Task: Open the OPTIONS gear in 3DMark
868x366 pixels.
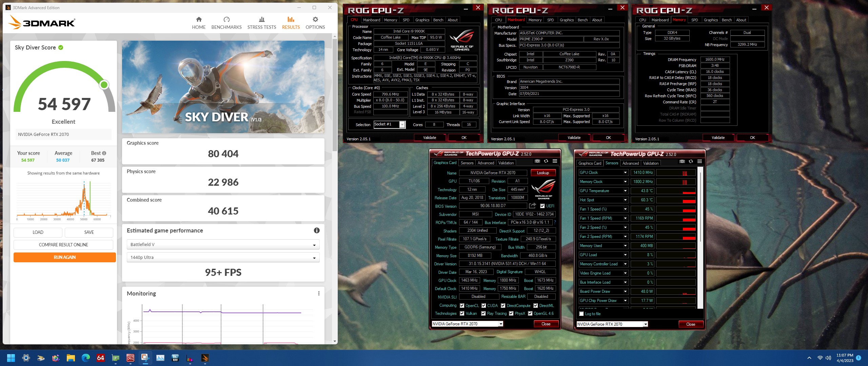Action: pos(315,23)
